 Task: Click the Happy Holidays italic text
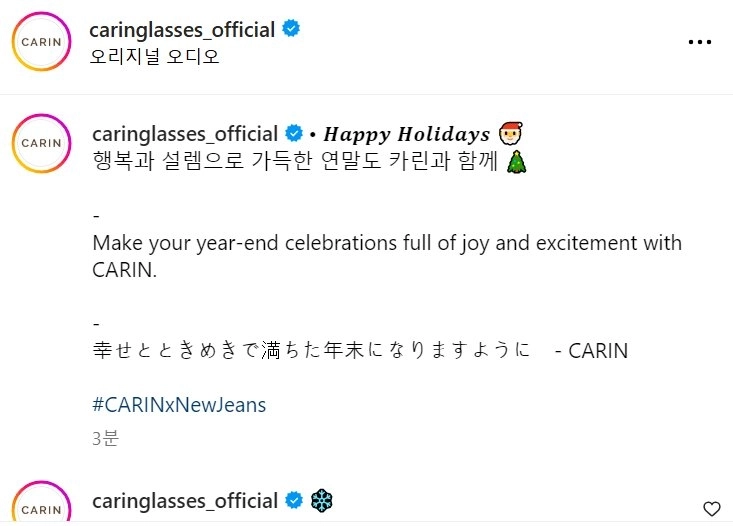(407, 134)
